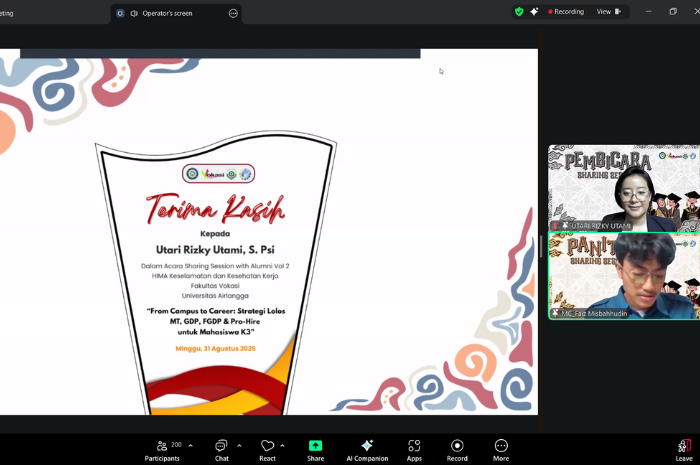Click the AI Companion sparkle icon in title bar

click(534, 12)
